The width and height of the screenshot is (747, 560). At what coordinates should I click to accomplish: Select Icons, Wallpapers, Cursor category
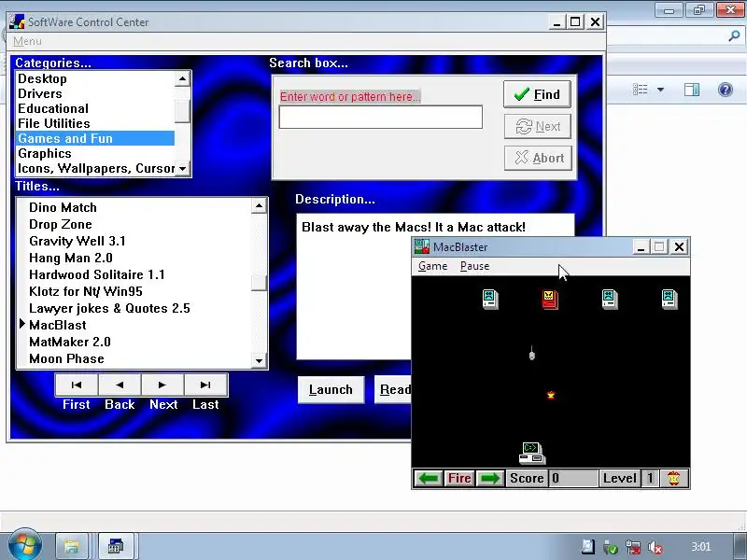pyautogui.click(x=95, y=168)
